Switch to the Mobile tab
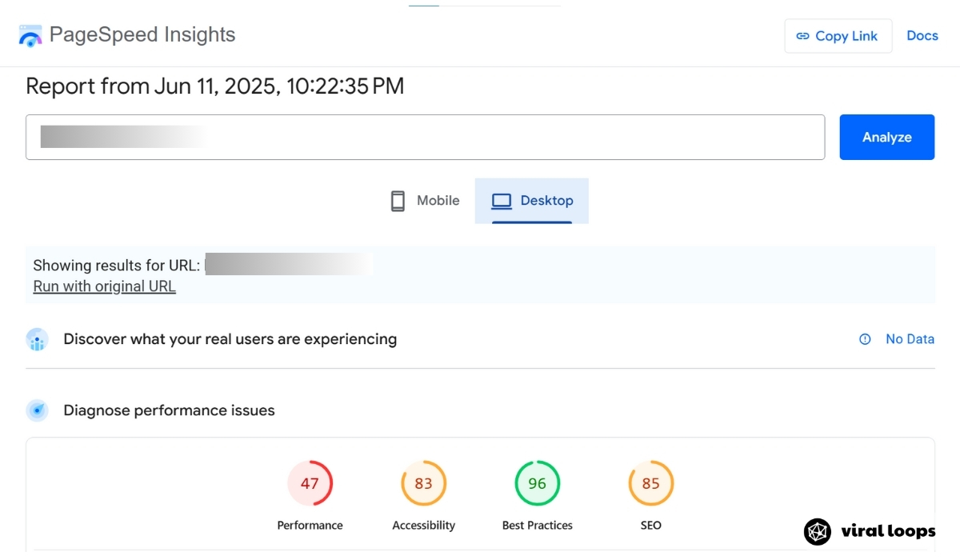Image resolution: width=960 pixels, height=560 pixels. 425,201
